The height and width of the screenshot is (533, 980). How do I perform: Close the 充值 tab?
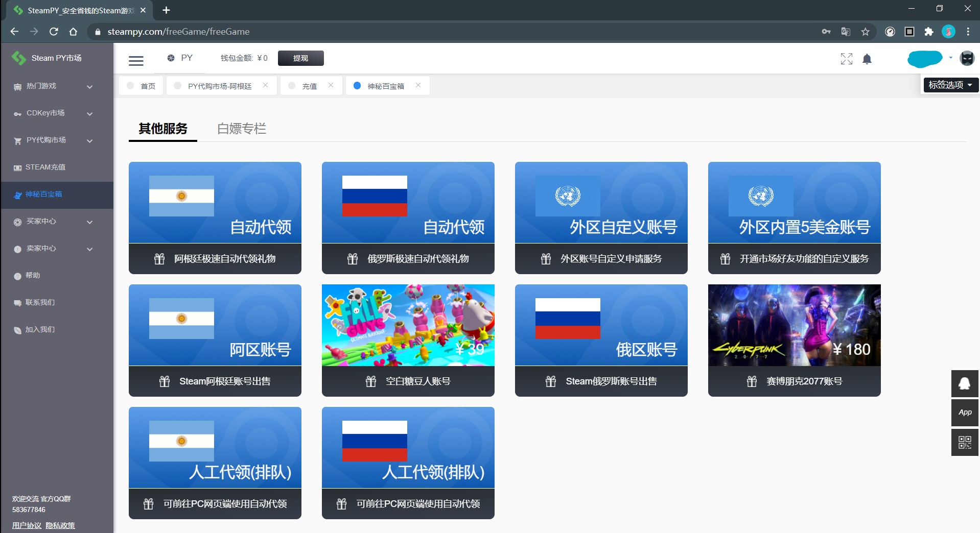pos(331,85)
